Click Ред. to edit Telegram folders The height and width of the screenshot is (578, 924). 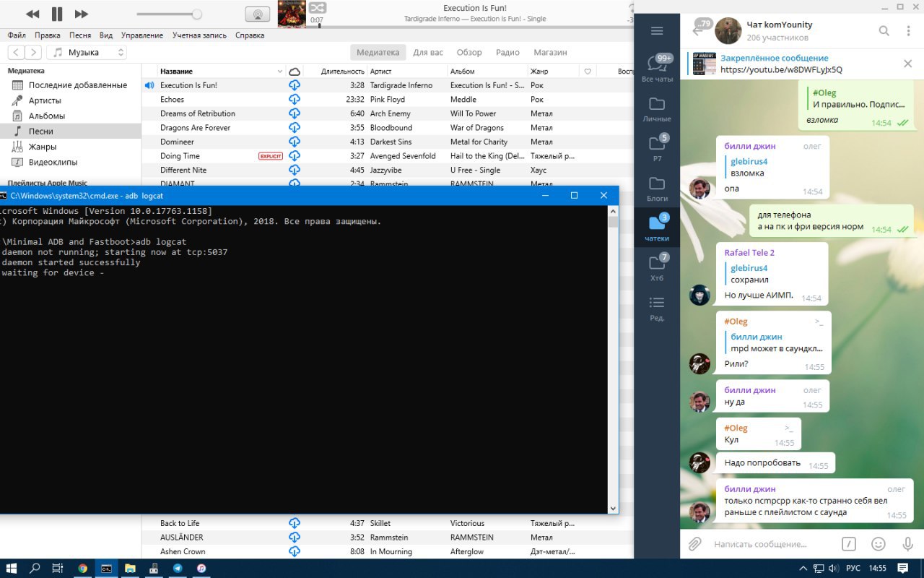pyautogui.click(x=657, y=307)
